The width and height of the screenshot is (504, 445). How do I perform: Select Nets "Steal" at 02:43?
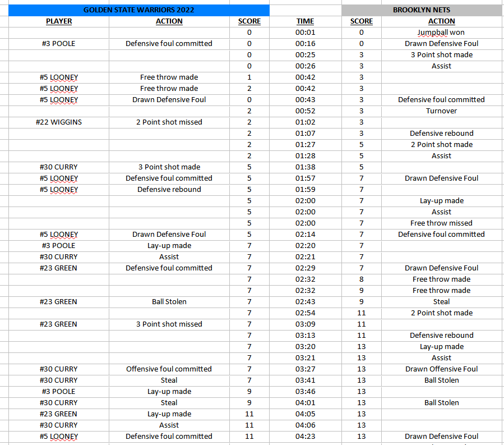click(x=442, y=302)
